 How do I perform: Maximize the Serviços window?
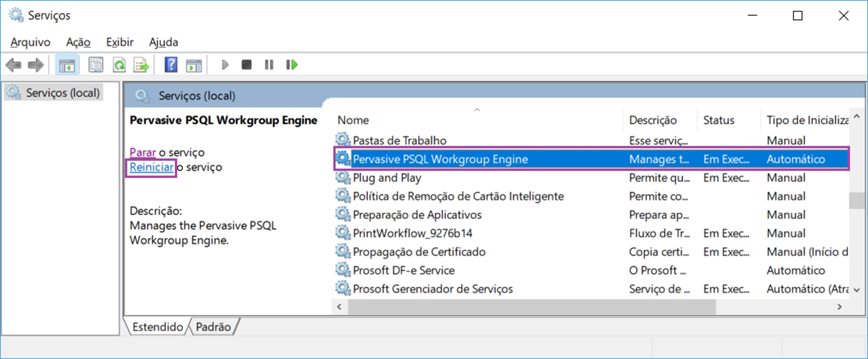[x=798, y=15]
